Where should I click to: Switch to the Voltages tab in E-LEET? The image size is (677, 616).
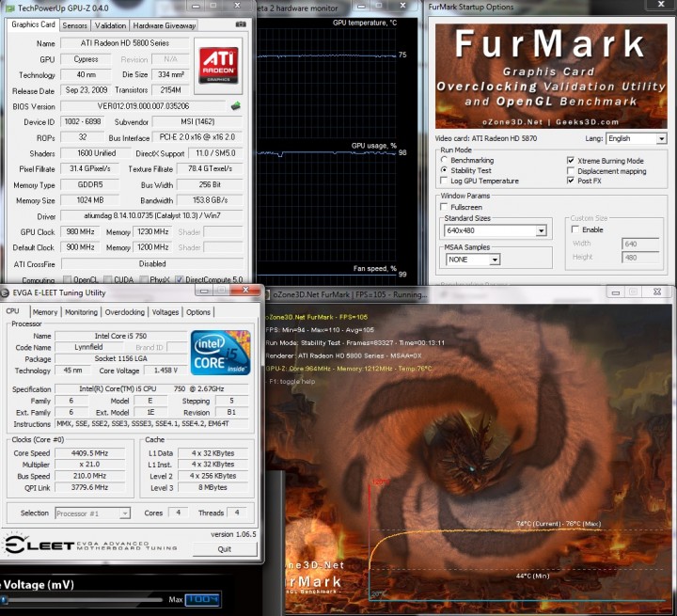pos(165,312)
